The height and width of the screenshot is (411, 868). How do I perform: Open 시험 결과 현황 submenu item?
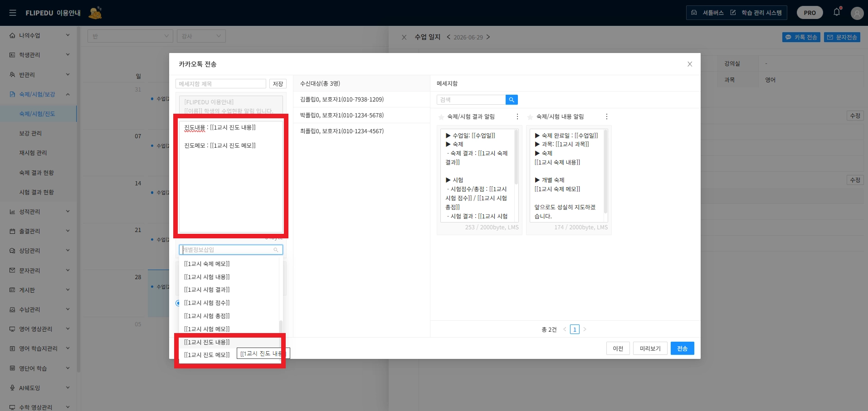click(36, 192)
